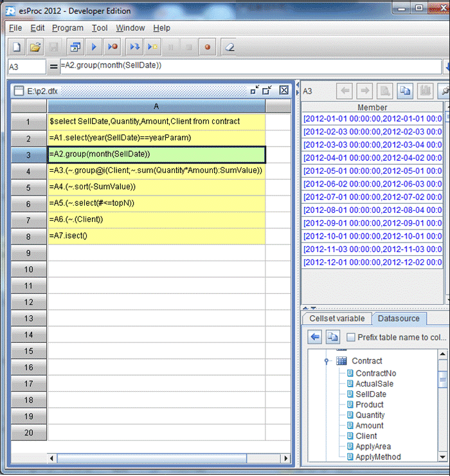The image size is (450, 476).
Task: Open the Tool menu
Action: [100, 28]
